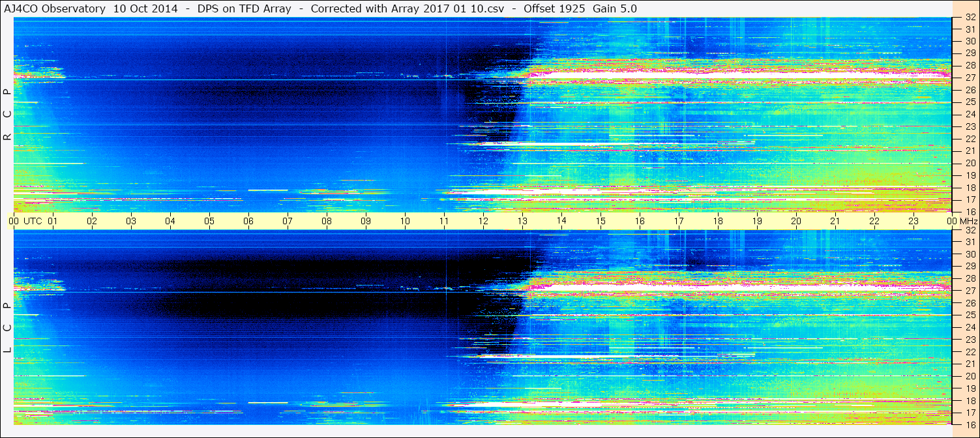Click the 04 hour label
The image size is (980, 438).
(x=170, y=221)
